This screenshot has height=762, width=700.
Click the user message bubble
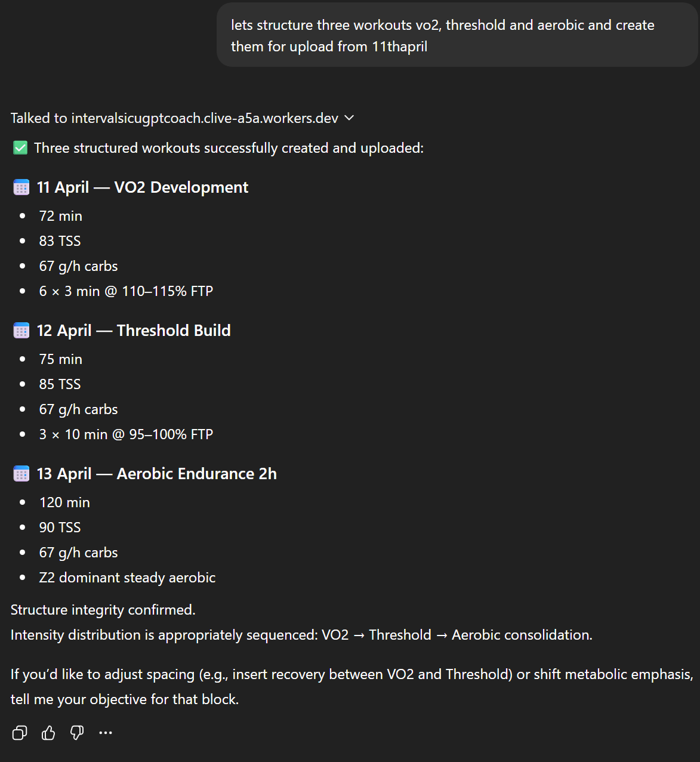[x=457, y=36]
